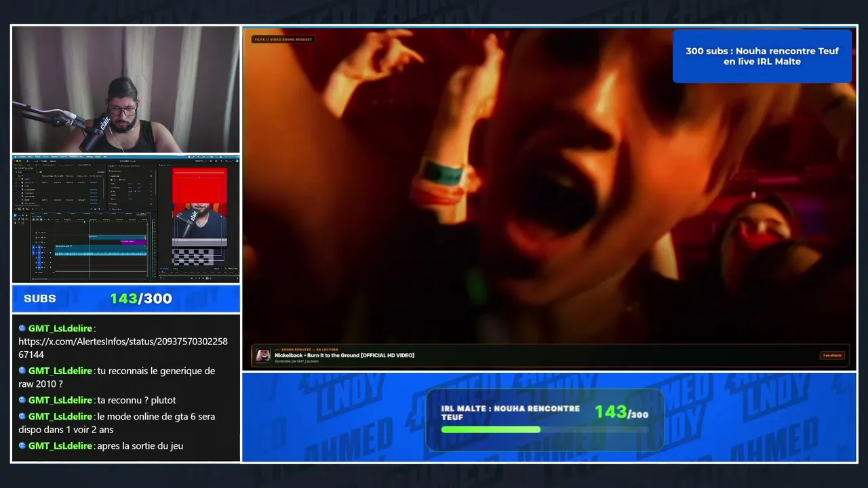
Task: Click the 'IRL MALTE : NOUHA RENCONTRE TEUF' goal title
Action: 511,413
